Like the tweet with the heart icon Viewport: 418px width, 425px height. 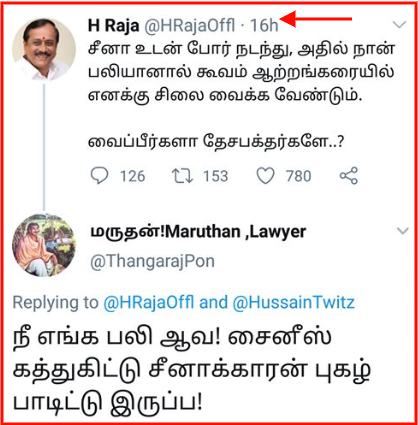(x=265, y=176)
